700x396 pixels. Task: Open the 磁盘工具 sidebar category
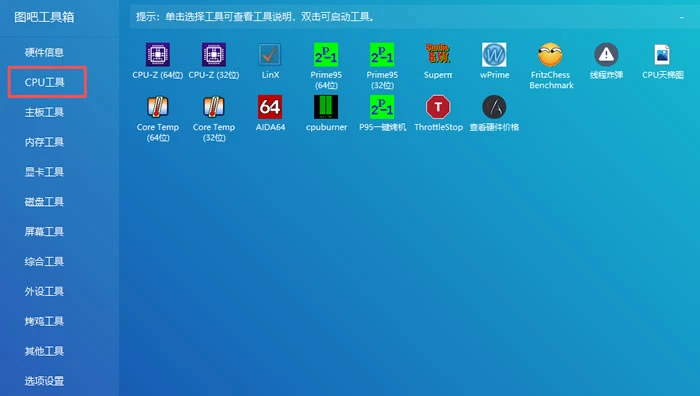[x=44, y=202]
